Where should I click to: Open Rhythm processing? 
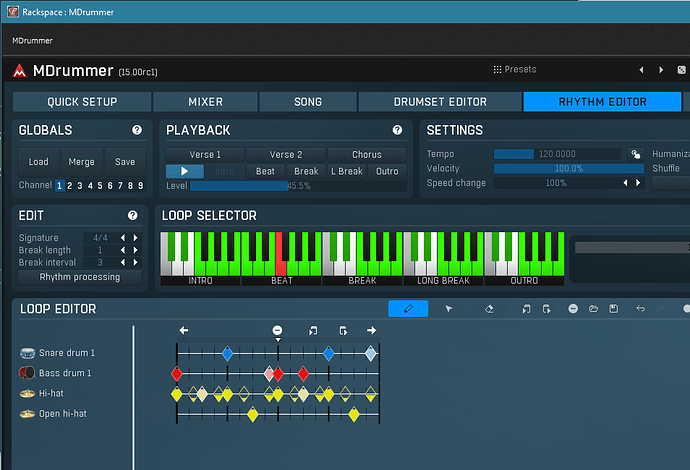point(80,277)
